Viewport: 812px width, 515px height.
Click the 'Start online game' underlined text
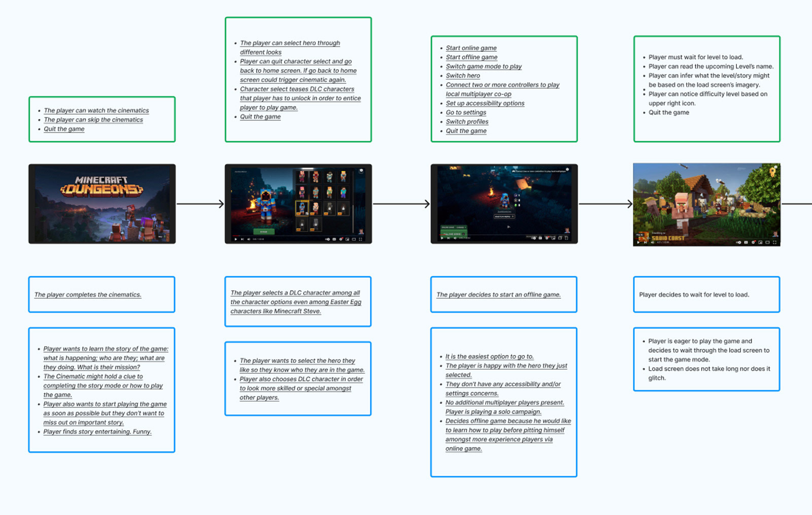click(x=471, y=48)
